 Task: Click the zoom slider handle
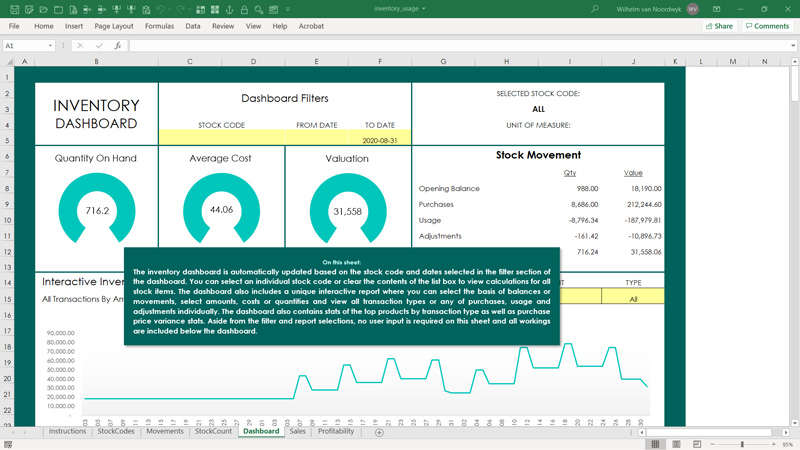pos(742,444)
